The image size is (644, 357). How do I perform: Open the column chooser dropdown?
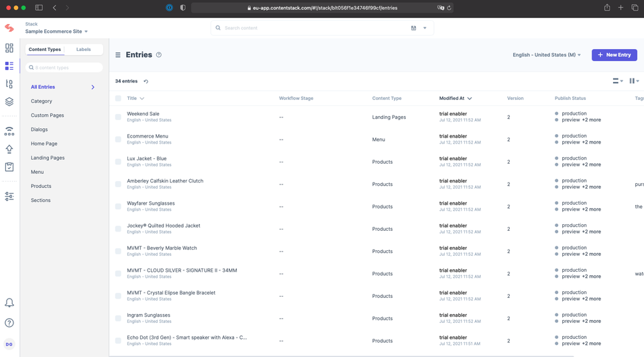pyautogui.click(x=634, y=81)
